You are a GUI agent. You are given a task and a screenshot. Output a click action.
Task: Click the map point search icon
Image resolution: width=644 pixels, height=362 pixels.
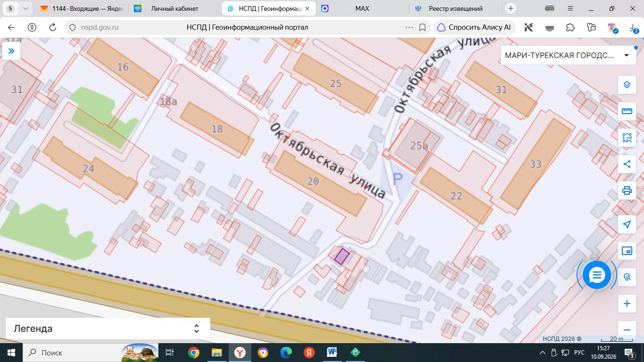pyautogui.click(x=627, y=277)
